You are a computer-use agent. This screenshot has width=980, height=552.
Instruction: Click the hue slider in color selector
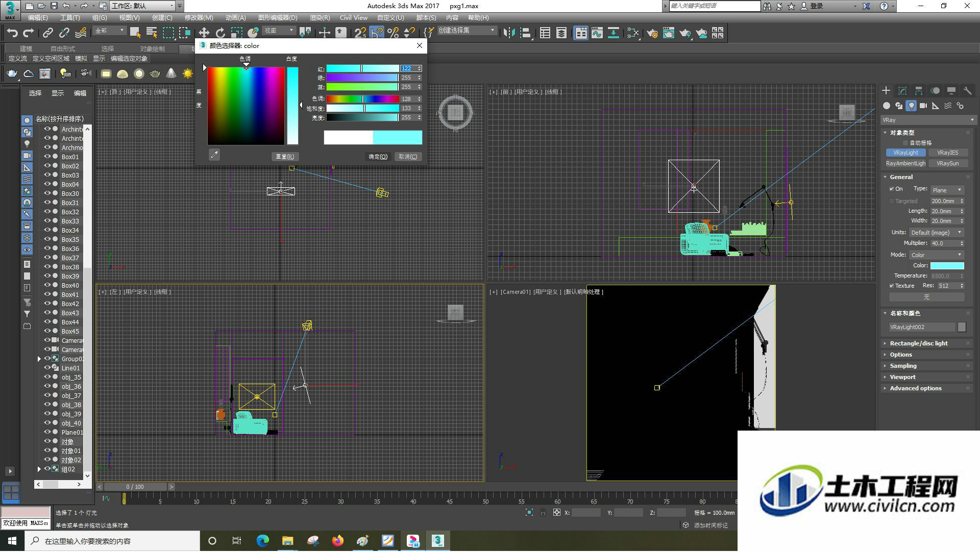pyautogui.click(x=362, y=98)
